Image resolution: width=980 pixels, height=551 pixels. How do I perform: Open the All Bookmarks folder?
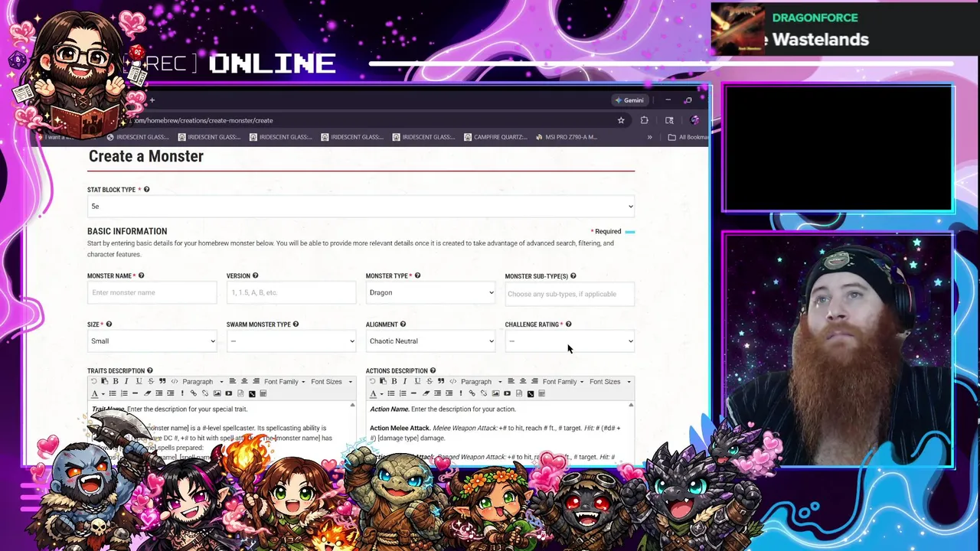[x=688, y=137]
